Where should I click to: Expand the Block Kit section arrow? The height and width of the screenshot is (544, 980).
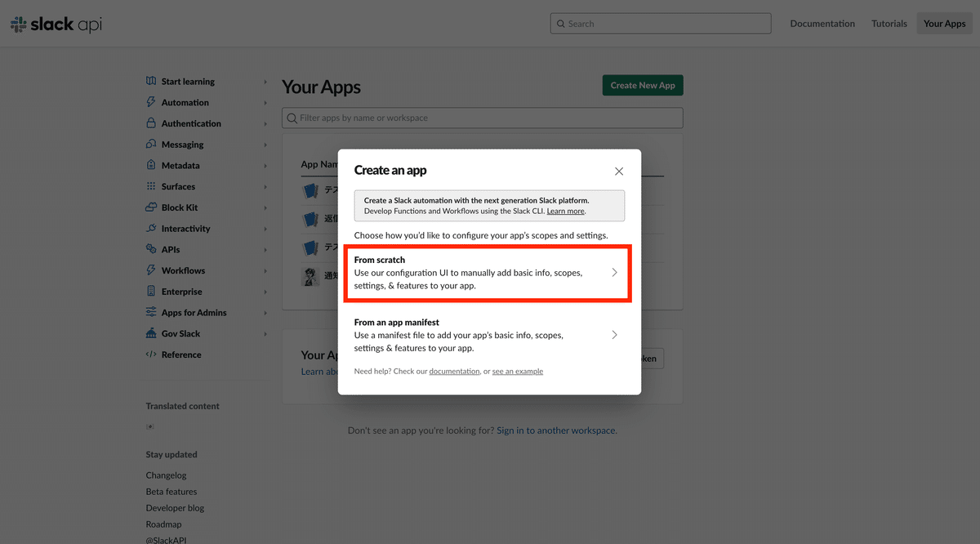pos(265,208)
